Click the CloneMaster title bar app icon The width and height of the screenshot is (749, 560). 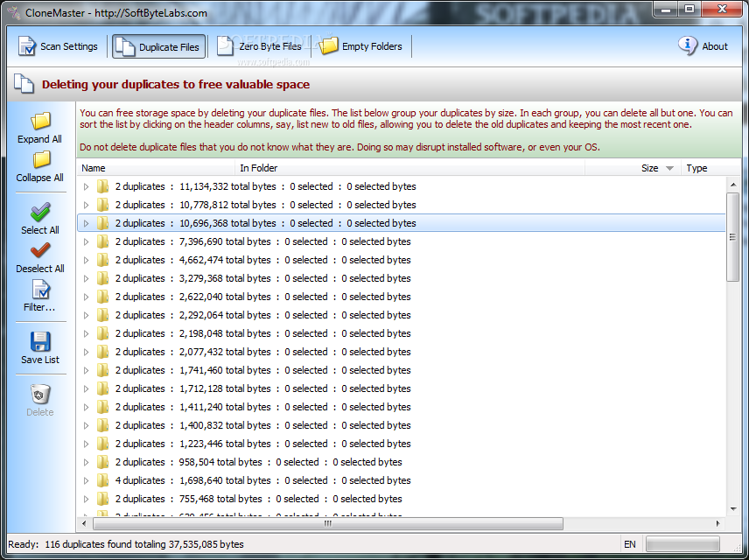tap(13, 12)
